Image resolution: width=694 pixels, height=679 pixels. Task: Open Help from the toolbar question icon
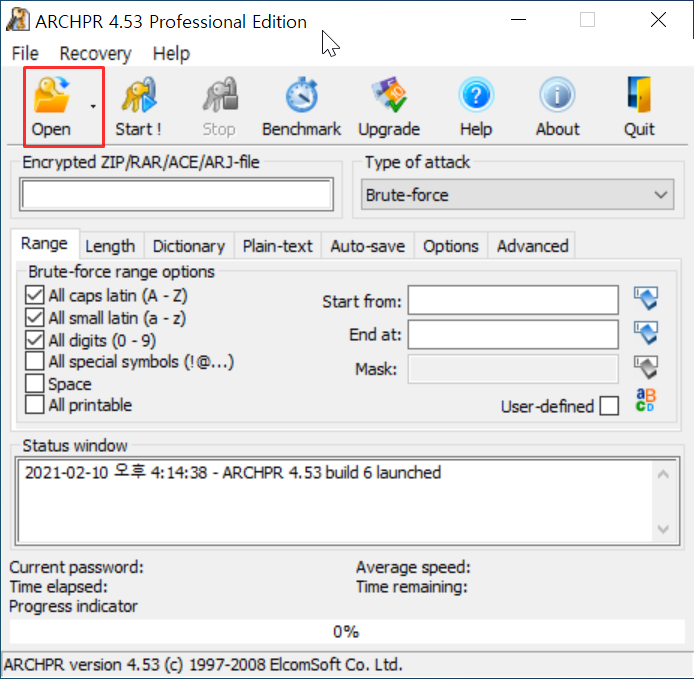(x=476, y=107)
